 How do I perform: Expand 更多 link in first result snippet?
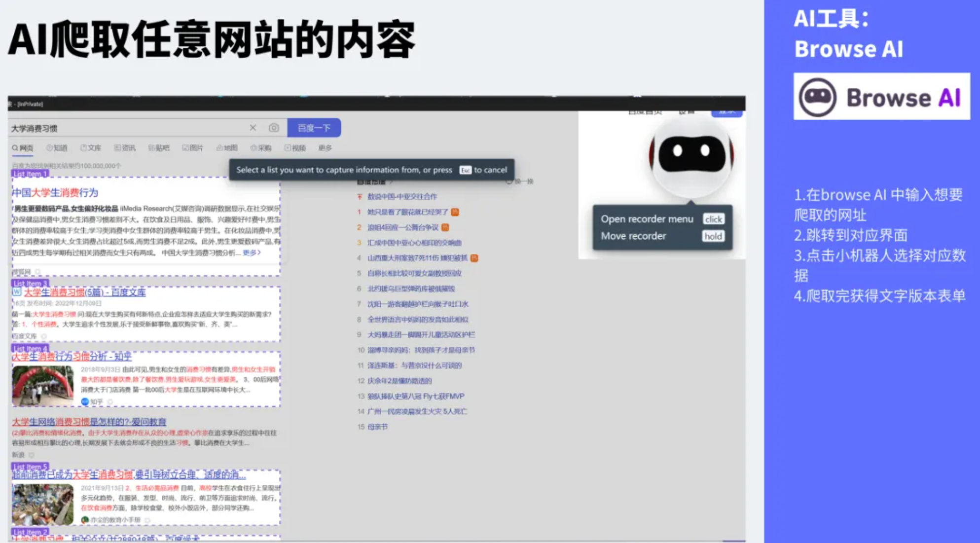pyautogui.click(x=252, y=253)
